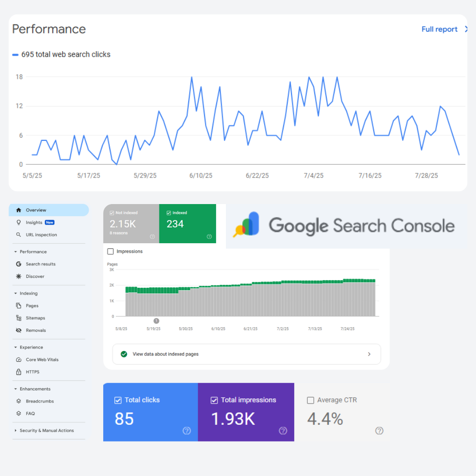Click the HTTPS padlock icon
Screen dimensions: 476x476
coord(19,372)
